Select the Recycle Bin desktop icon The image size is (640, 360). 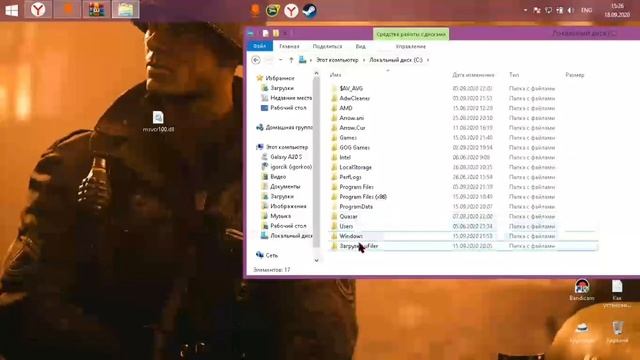(617, 332)
